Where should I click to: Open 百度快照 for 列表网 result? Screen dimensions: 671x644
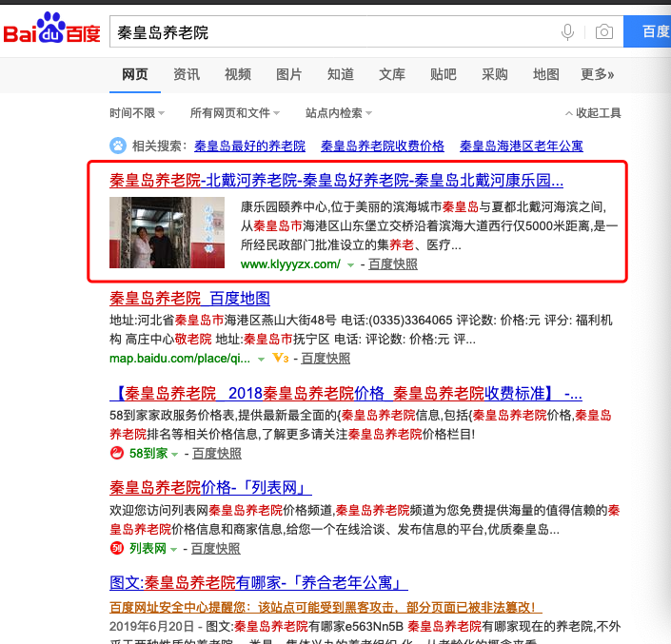point(216,548)
